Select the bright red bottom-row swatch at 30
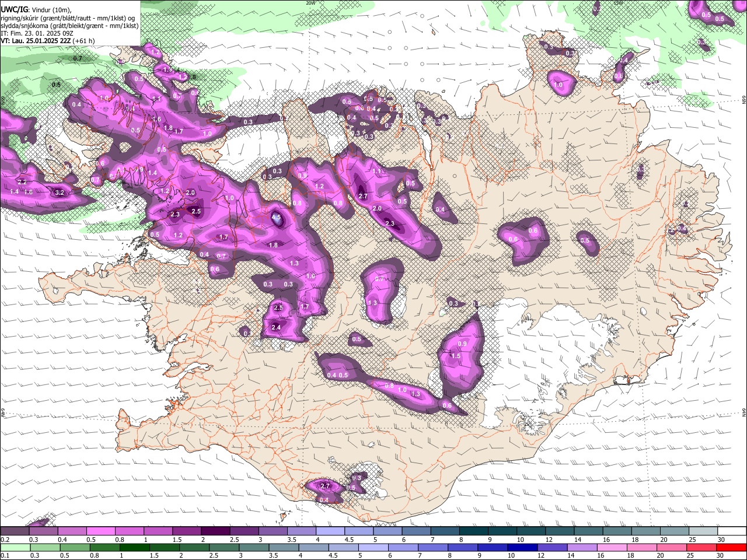747x560 pixels. pyautogui.click(x=731, y=547)
